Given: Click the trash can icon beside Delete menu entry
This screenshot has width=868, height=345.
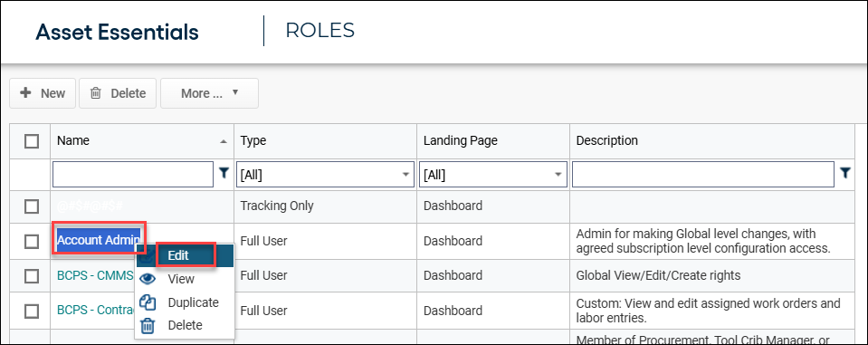Looking at the screenshot, I should pos(148,326).
